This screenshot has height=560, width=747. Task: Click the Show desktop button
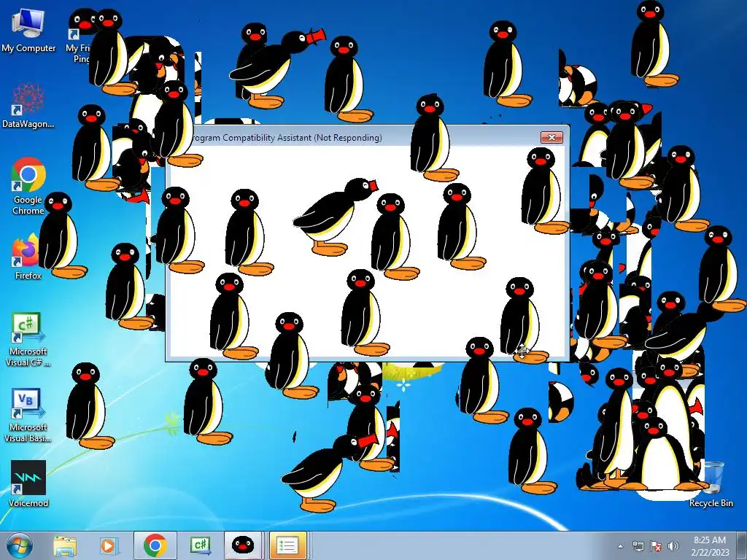click(742, 545)
